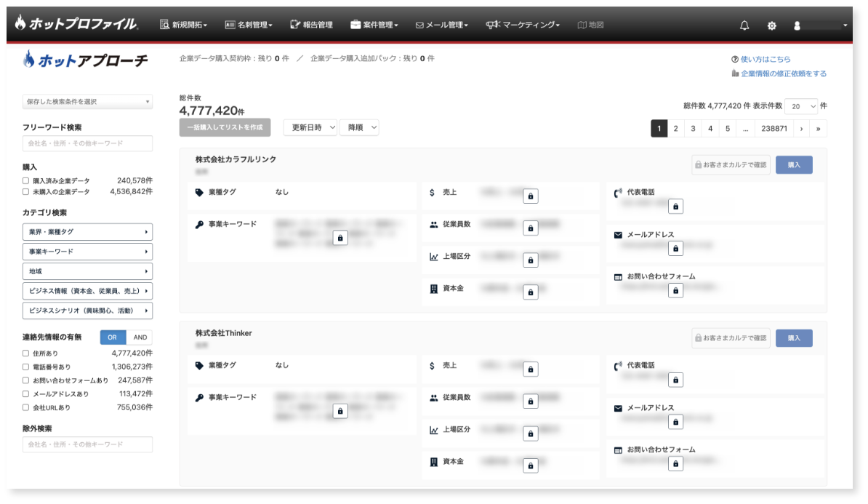Expand ビジネス情報（資本金、従業員、売上）filter
The width and height of the screenshot is (868, 504).
pyautogui.click(x=87, y=291)
